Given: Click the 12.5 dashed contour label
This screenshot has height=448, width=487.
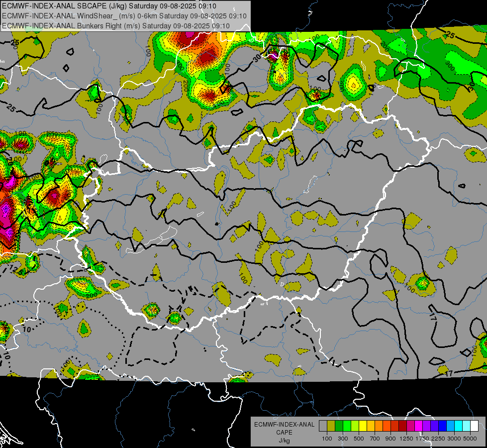Looking at the screenshot, I should pos(15,269).
